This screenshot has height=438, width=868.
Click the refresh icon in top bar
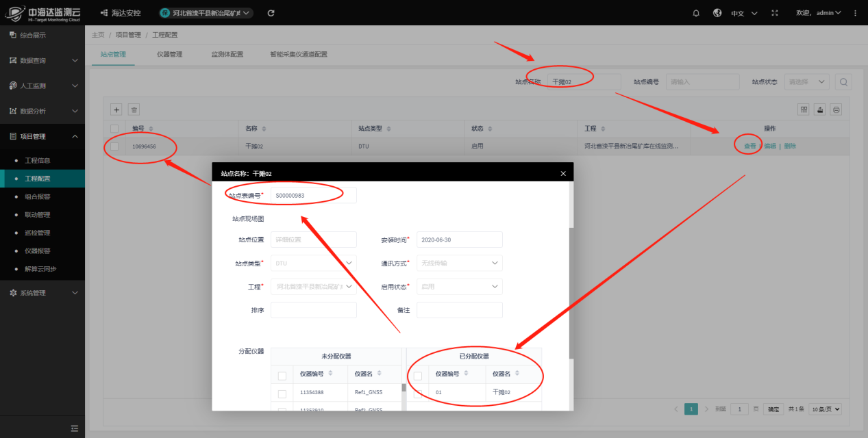coord(271,13)
